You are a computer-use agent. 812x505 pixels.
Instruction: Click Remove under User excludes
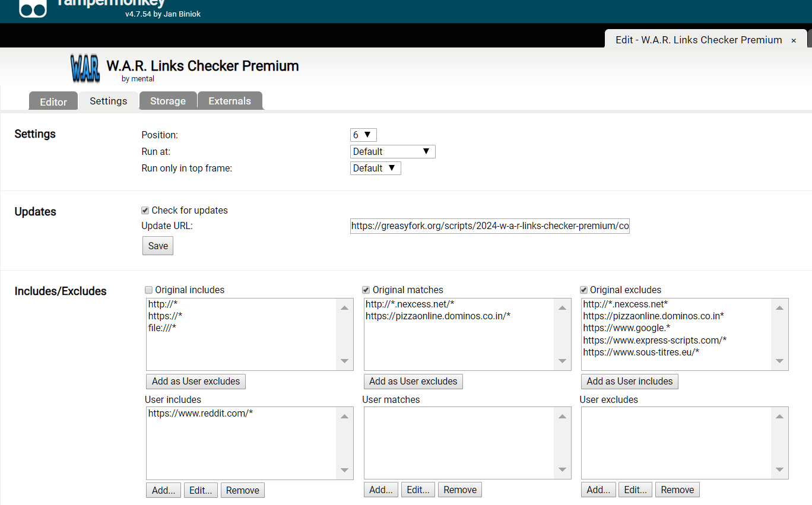(x=677, y=490)
